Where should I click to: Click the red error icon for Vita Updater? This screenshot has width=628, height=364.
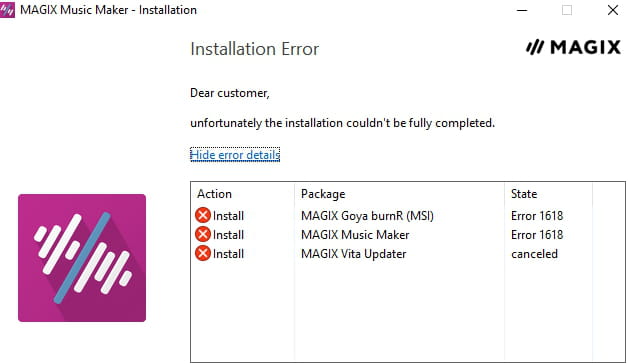(203, 253)
